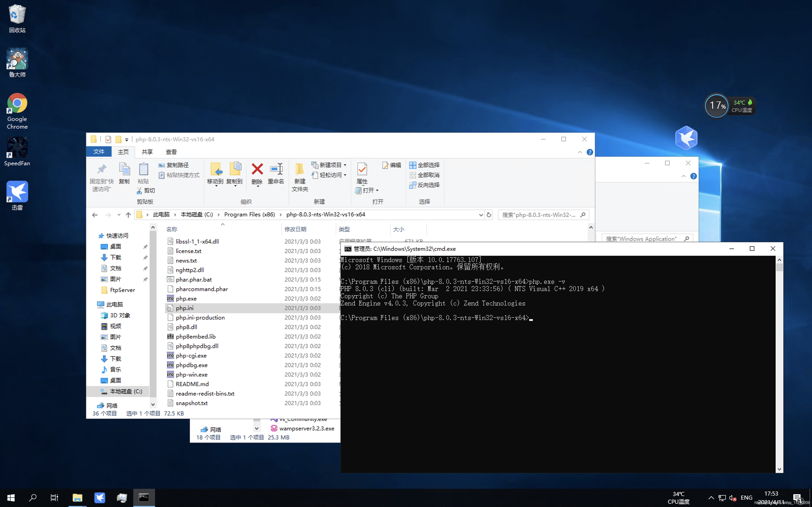This screenshot has height=507, width=812.
Task: Click the Program Files (x86) breadcrumb
Action: click(x=249, y=215)
